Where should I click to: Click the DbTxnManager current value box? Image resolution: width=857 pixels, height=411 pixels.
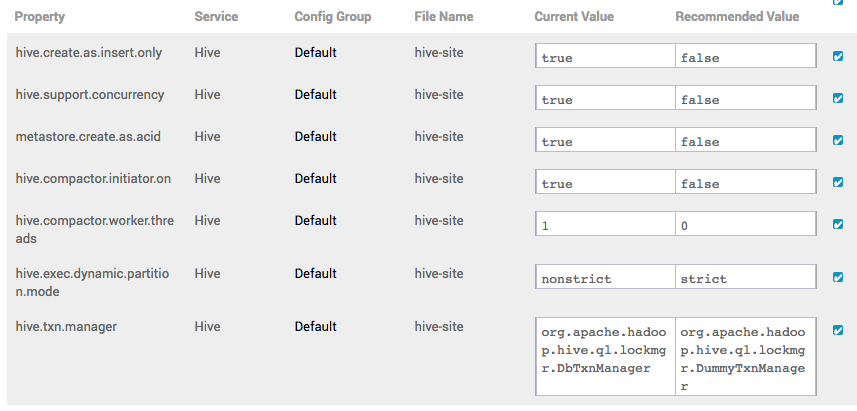click(x=606, y=358)
